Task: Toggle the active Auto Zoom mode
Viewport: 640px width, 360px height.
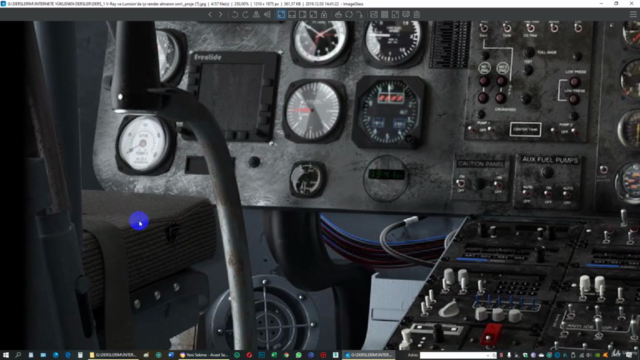Action: 281,15
